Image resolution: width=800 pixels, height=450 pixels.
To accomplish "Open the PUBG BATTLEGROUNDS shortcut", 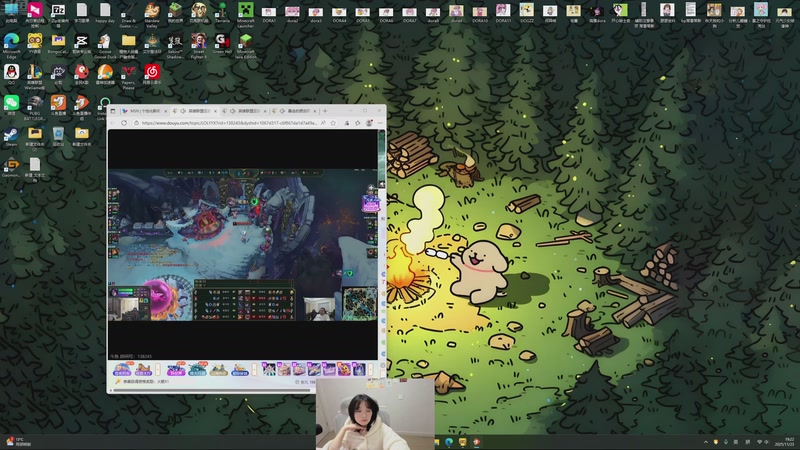I will [35, 108].
